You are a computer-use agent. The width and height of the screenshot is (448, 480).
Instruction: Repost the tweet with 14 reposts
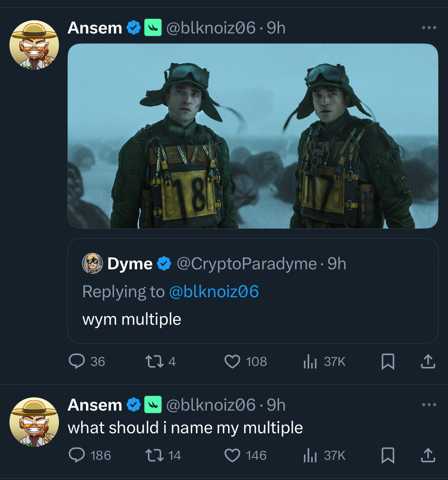tap(154, 455)
